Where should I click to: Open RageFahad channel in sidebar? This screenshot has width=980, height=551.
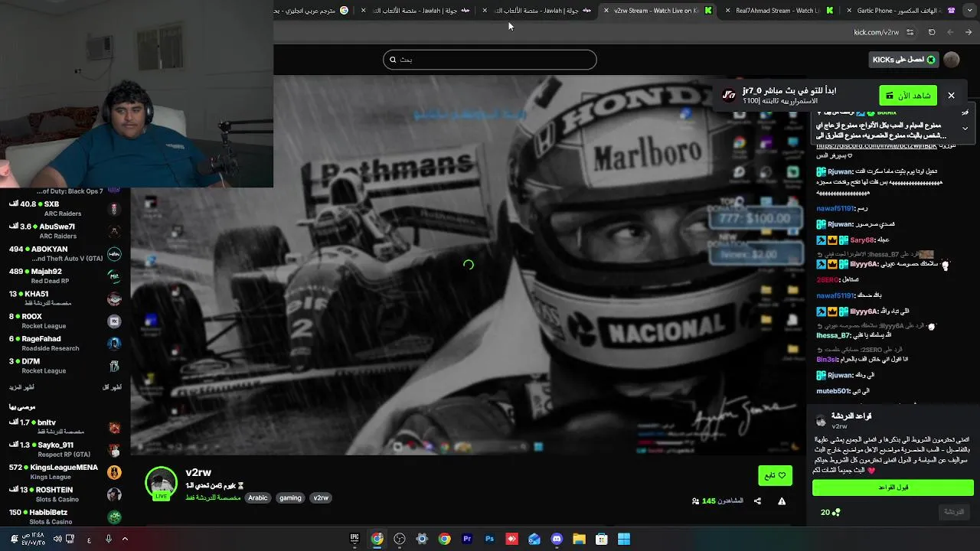tap(65, 343)
